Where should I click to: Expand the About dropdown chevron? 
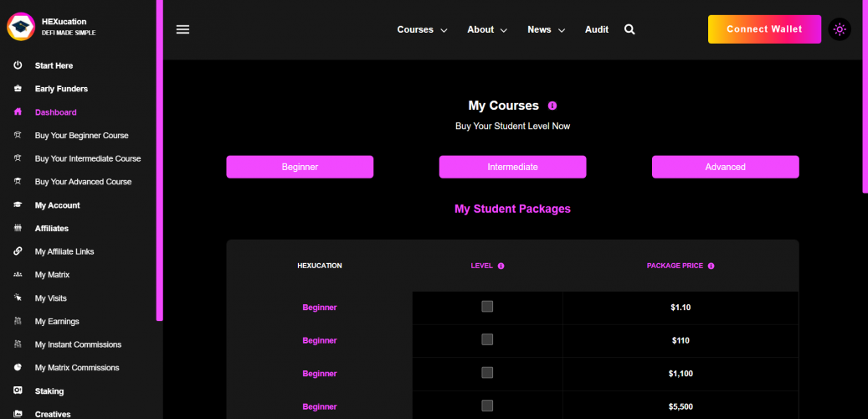504,30
